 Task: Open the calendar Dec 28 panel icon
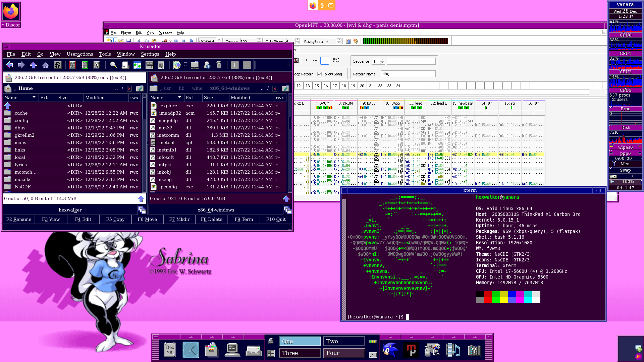[170, 350]
